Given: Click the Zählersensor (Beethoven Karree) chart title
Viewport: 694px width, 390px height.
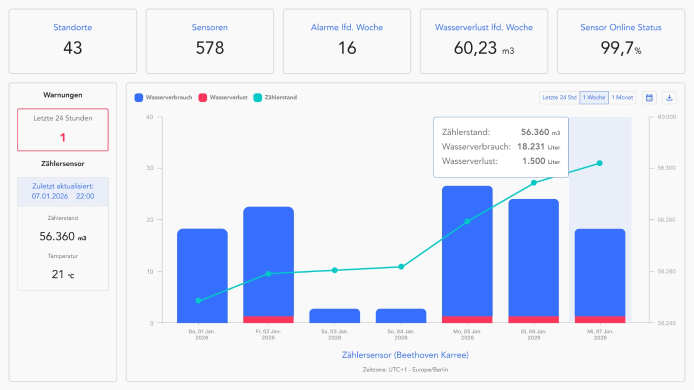Looking at the screenshot, I should click(x=405, y=355).
